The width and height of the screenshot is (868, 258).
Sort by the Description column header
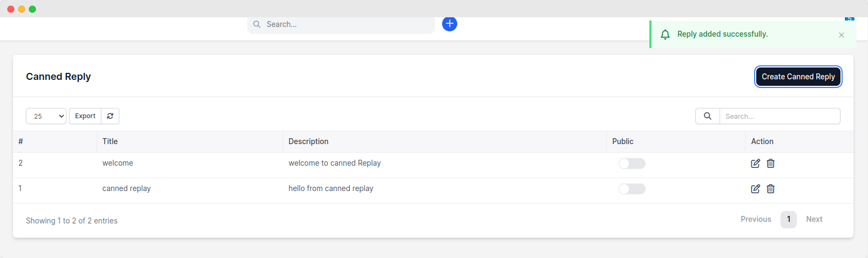tap(308, 141)
